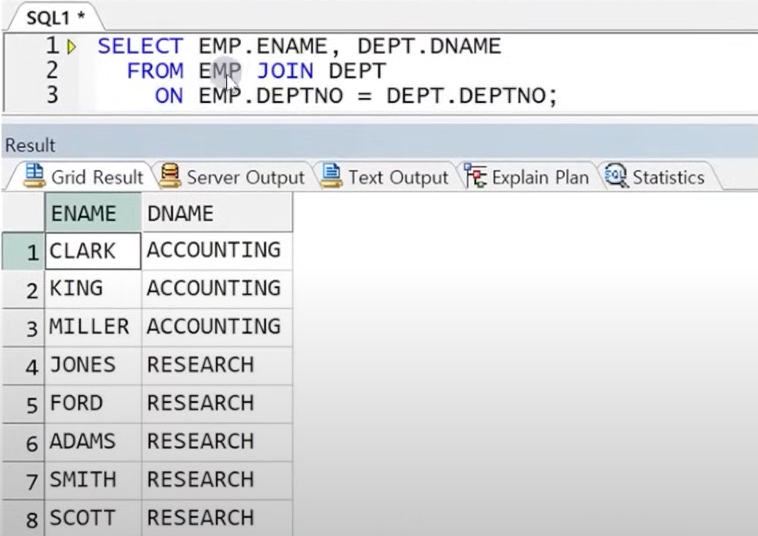758x536 pixels.
Task: Click DEPT.DEPTNO on line 3
Action: point(466,96)
